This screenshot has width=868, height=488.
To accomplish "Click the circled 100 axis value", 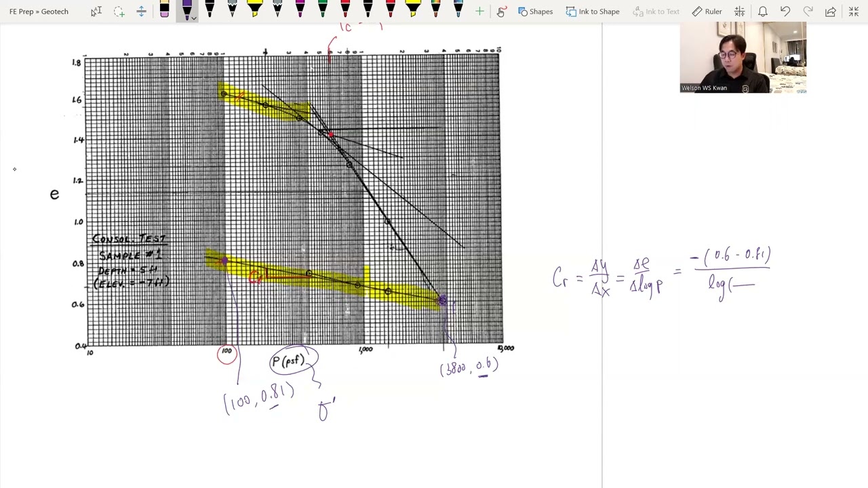I will (x=227, y=353).
